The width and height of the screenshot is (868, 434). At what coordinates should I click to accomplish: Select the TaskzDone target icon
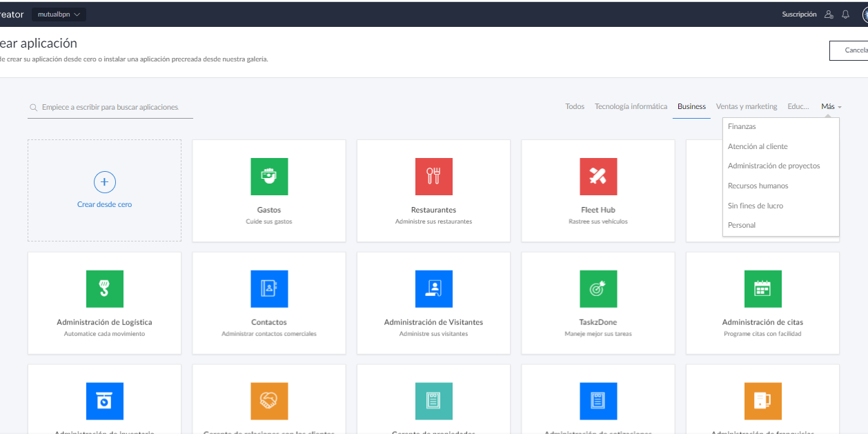pos(598,289)
